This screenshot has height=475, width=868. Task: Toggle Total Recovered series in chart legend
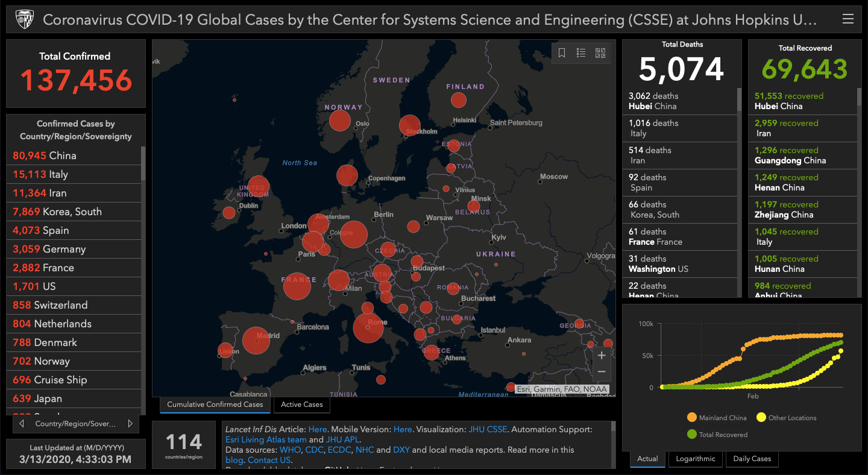pyautogui.click(x=717, y=434)
